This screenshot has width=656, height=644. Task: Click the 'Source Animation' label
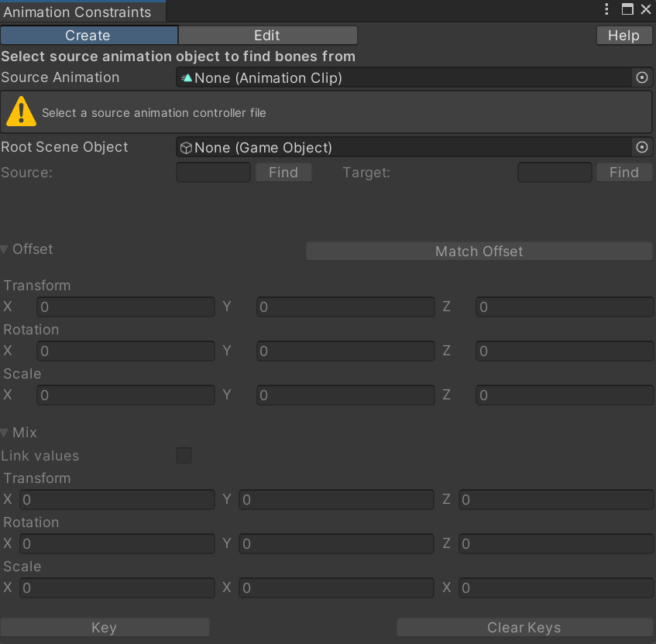point(60,77)
